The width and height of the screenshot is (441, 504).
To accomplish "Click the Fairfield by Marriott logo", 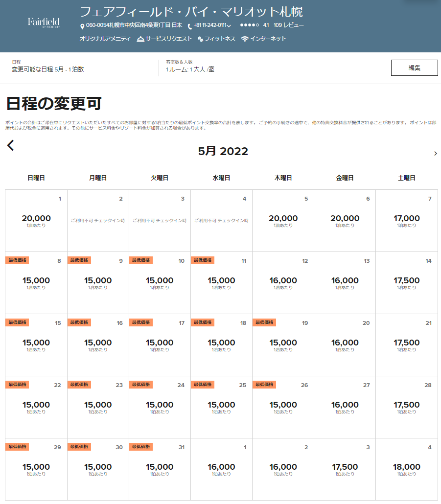I will pyautogui.click(x=44, y=23).
